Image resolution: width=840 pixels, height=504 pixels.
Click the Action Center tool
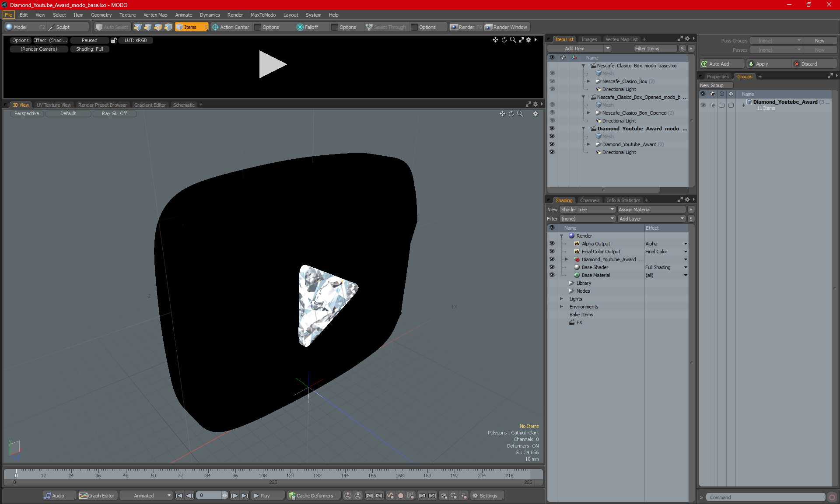[231, 27]
